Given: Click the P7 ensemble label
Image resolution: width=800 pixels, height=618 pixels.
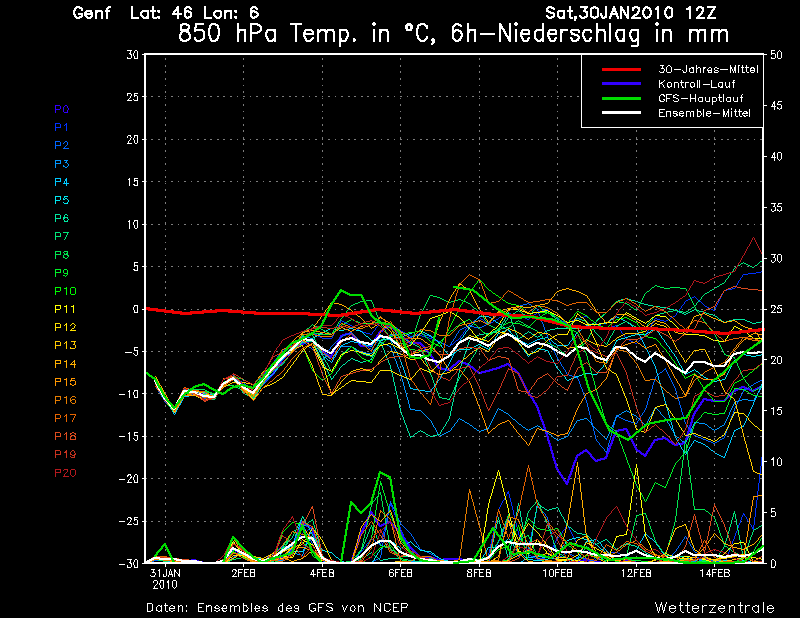Looking at the screenshot, I should coord(62,236).
